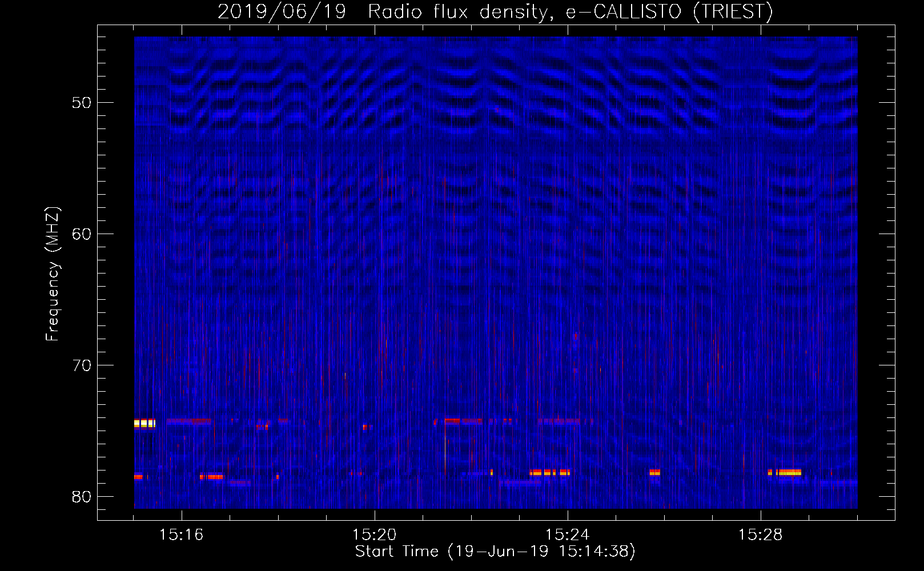This screenshot has height=571, width=924.
Task: Select the 'Frequency (MHZ)' y-axis label
Action: (53, 274)
